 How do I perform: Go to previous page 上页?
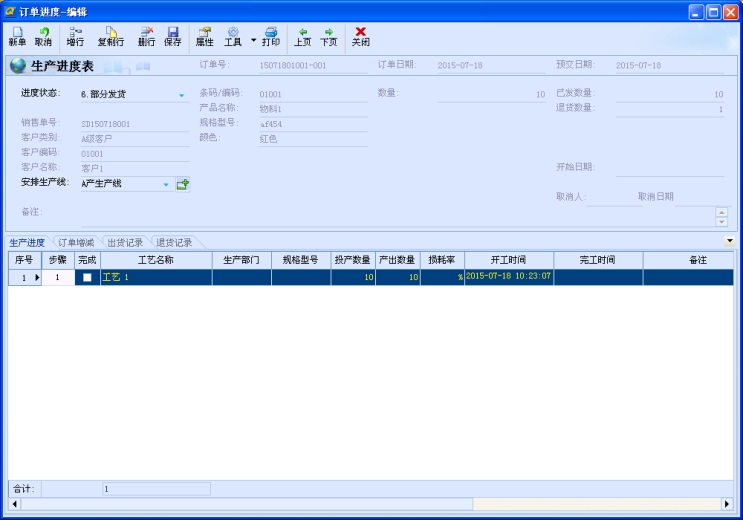303,36
